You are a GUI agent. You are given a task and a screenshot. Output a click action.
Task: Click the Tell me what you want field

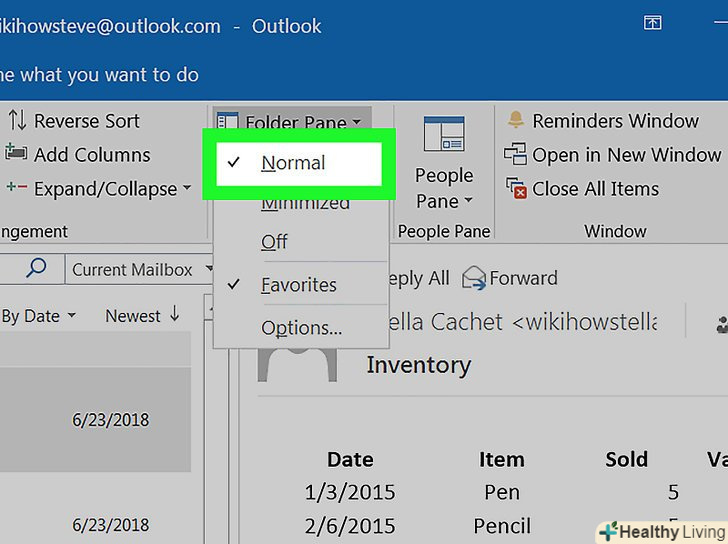pos(99,74)
